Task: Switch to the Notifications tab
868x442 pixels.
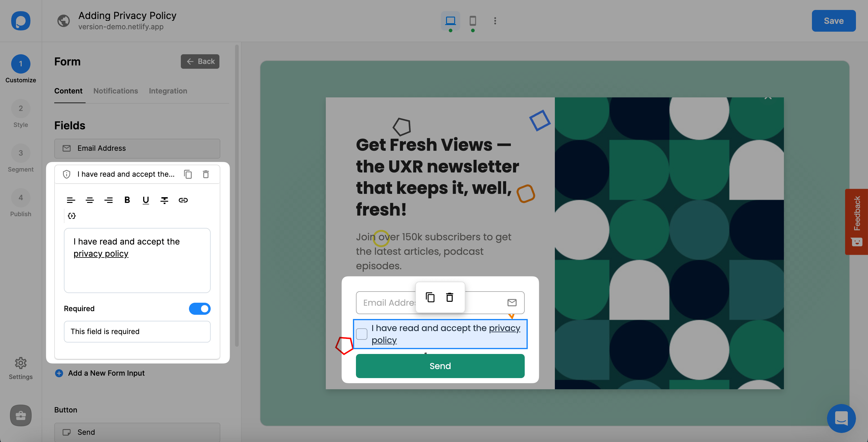Action: click(x=115, y=91)
